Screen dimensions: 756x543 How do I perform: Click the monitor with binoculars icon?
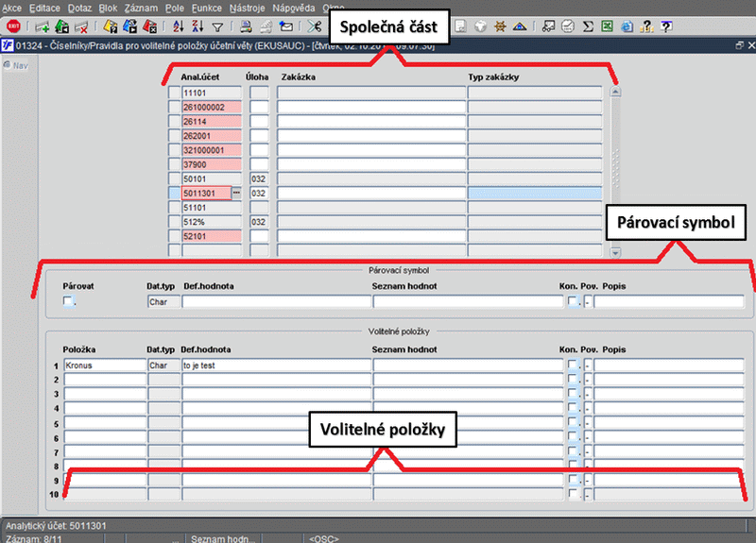point(548,26)
